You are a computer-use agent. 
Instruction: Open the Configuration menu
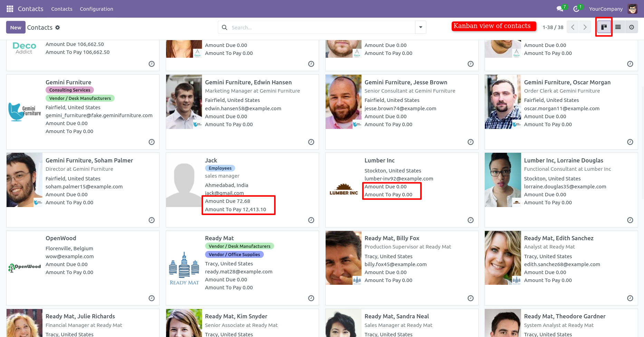(x=96, y=9)
